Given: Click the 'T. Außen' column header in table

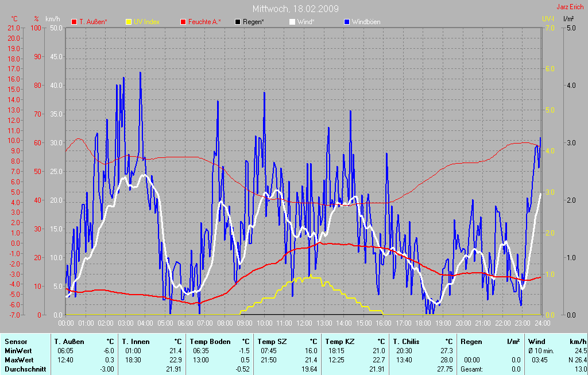Looking at the screenshot, I should [x=69, y=342].
